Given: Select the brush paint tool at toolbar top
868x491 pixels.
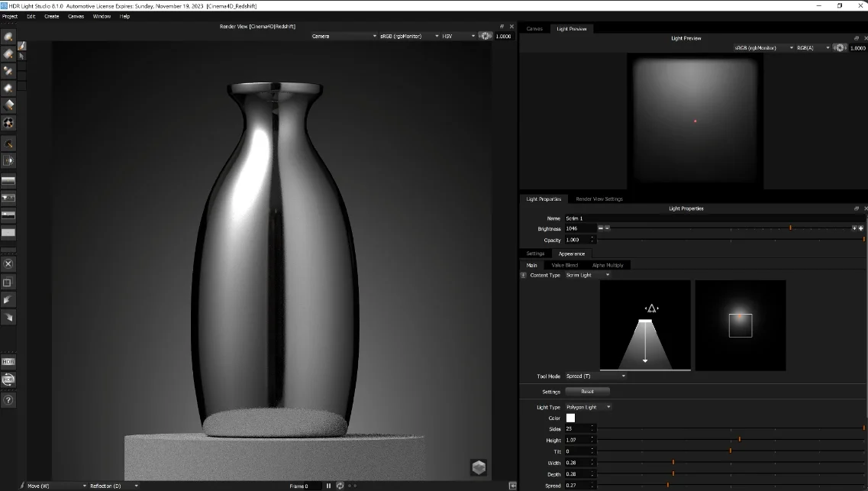Looking at the screenshot, I should 21,46.
